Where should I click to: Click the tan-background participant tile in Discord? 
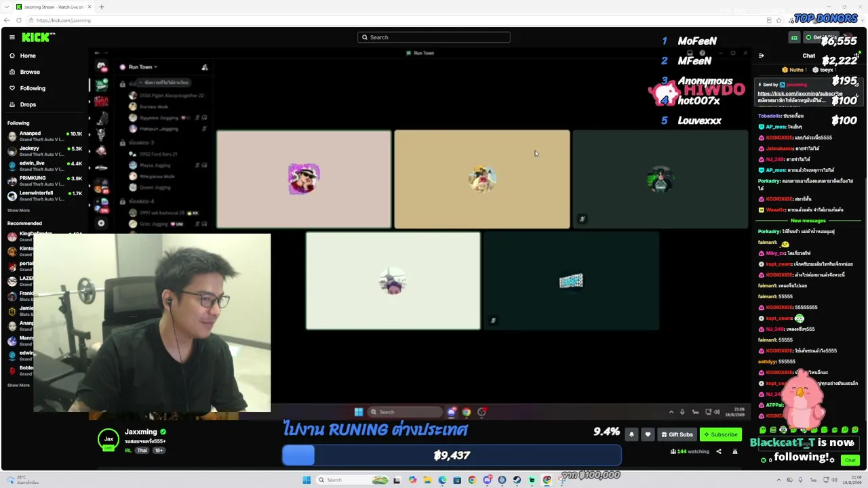tap(482, 179)
